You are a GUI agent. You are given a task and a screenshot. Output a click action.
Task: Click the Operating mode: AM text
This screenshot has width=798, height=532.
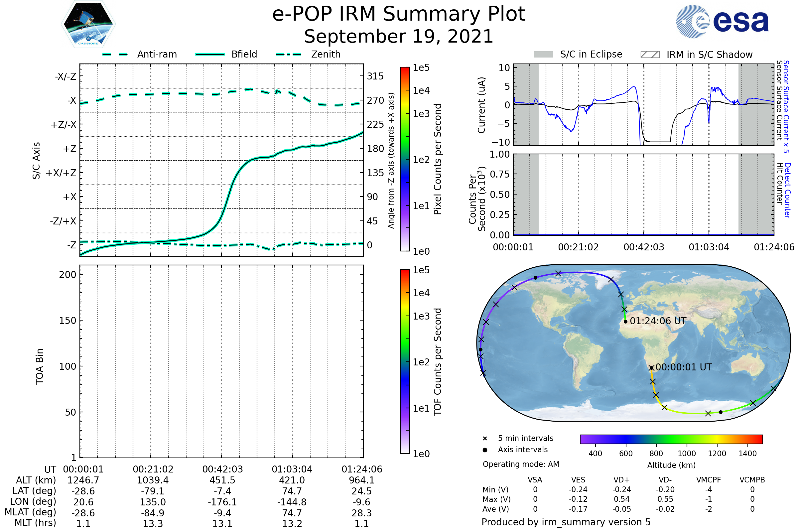[521, 464]
